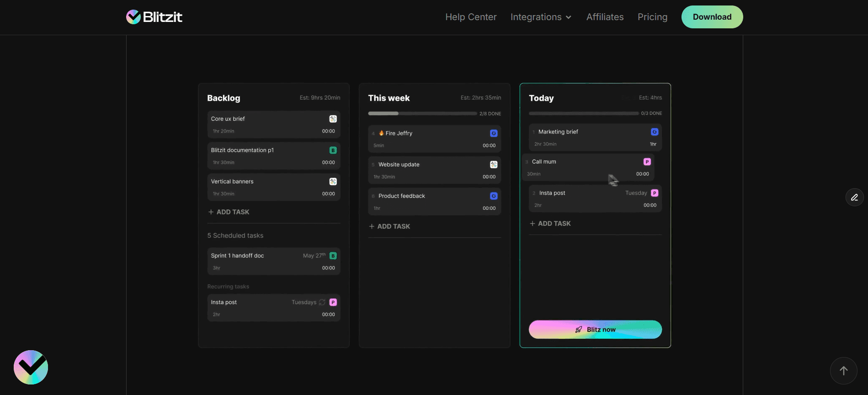Expand the Integrations dropdown menu
Viewport: 868px width, 395px height.
click(541, 17)
